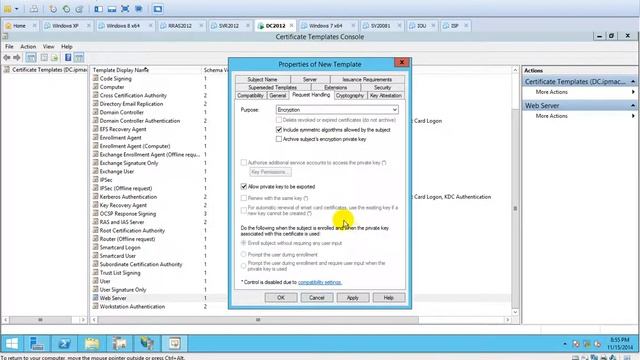Viewport: 640px width, 360px height.
Task: Click the disabled Key Permissions button
Action: (270, 172)
